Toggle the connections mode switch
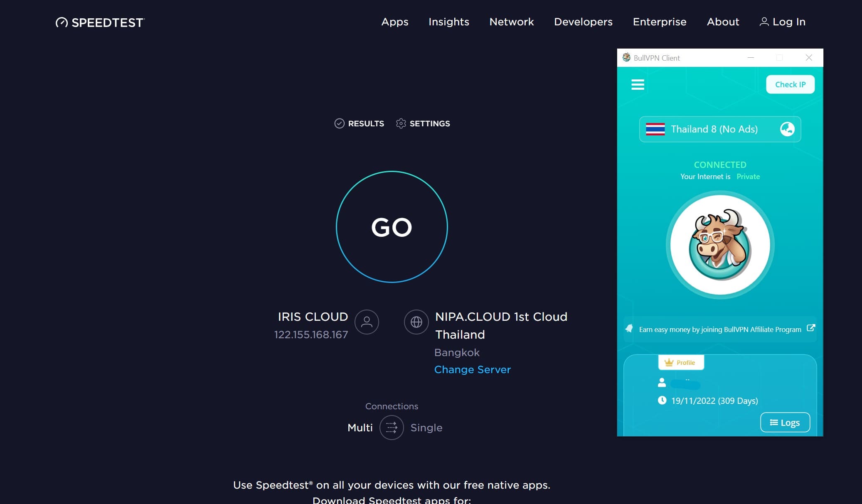The image size is (862, 504). click(x=392, y=428)
